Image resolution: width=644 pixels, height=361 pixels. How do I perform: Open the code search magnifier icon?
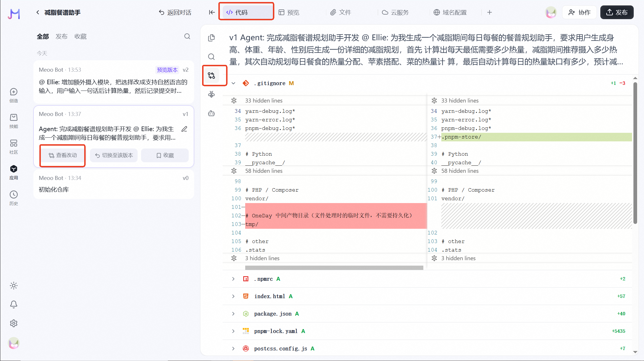(212, 57)
